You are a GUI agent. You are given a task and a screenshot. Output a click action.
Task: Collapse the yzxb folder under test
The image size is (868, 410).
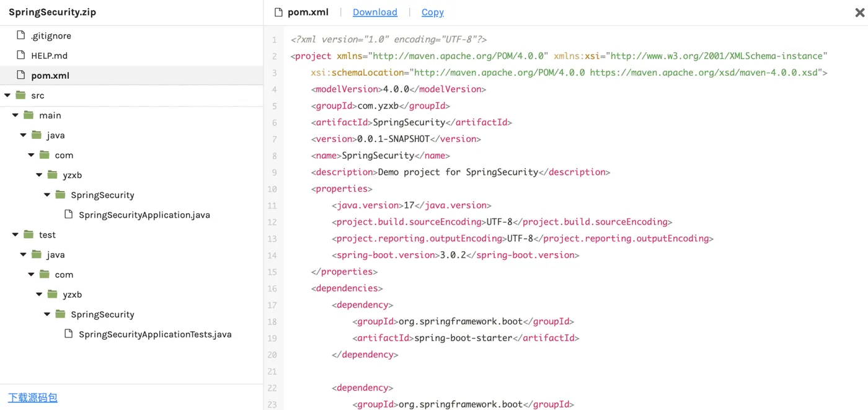[40, 295]
